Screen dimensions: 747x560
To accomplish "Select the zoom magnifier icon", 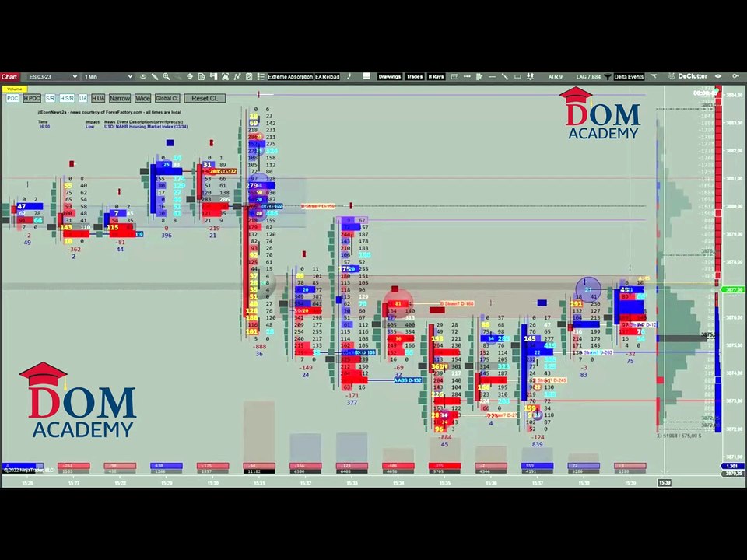I will coord(167,77).
